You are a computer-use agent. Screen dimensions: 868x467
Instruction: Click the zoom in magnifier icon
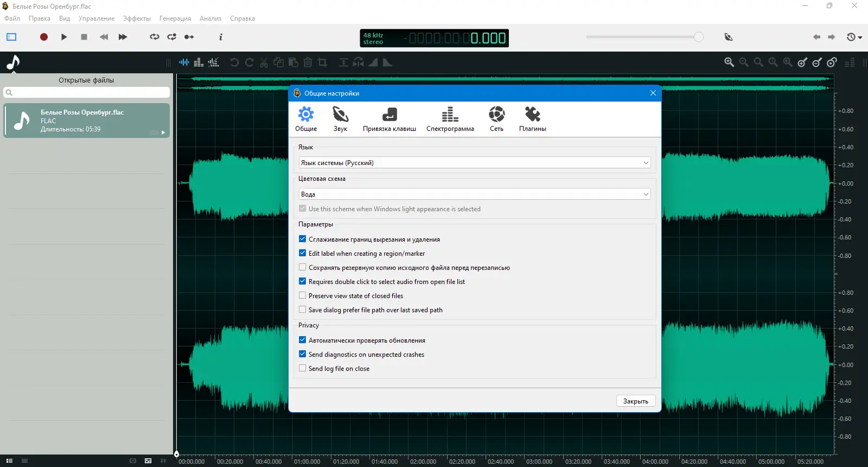[729, 62]
